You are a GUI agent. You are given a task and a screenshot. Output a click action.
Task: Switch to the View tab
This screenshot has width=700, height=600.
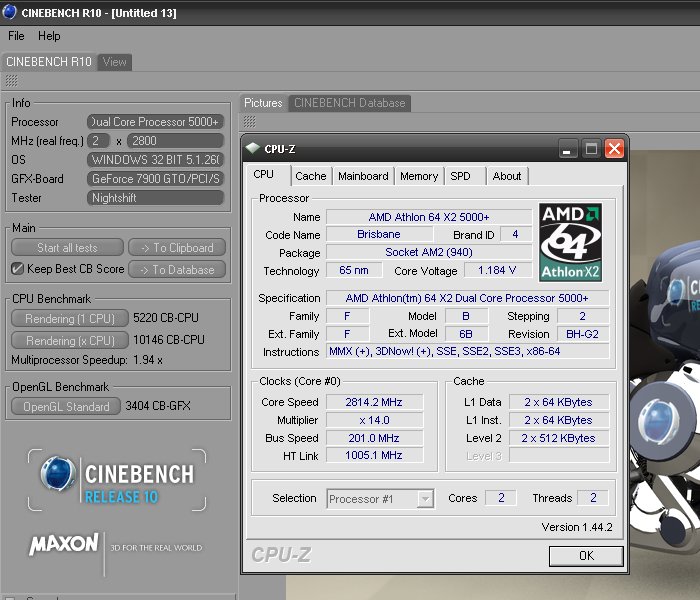(114, 62)
